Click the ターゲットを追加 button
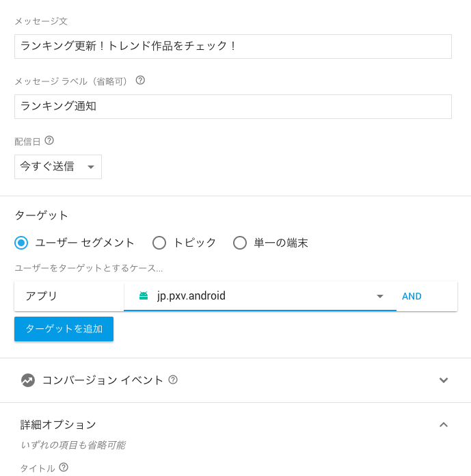 coord(64,329)
